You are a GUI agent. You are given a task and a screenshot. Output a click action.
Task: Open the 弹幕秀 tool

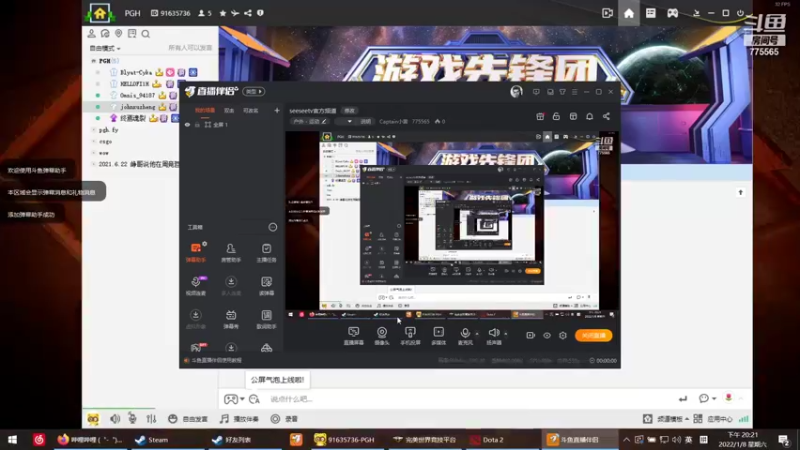coord(231,319)
